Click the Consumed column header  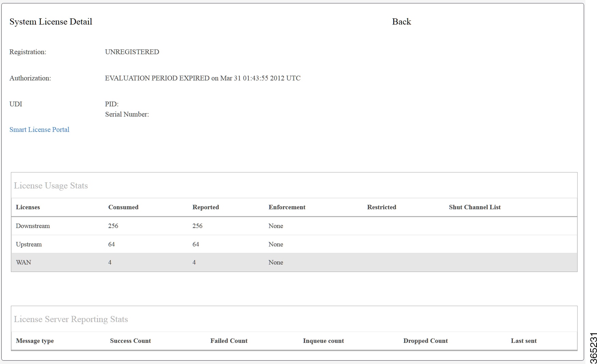pyautogui.click(x=123, y=207)
